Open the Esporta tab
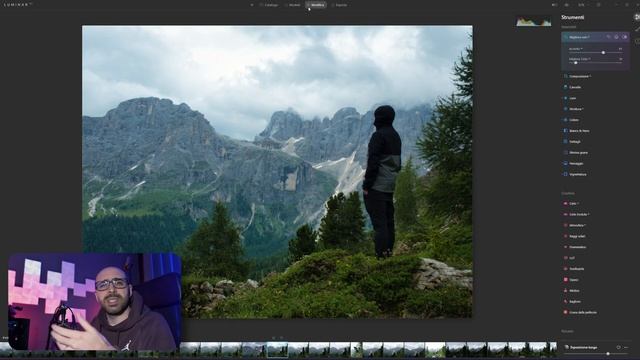The image size is (640, 360). click(340, 5)
